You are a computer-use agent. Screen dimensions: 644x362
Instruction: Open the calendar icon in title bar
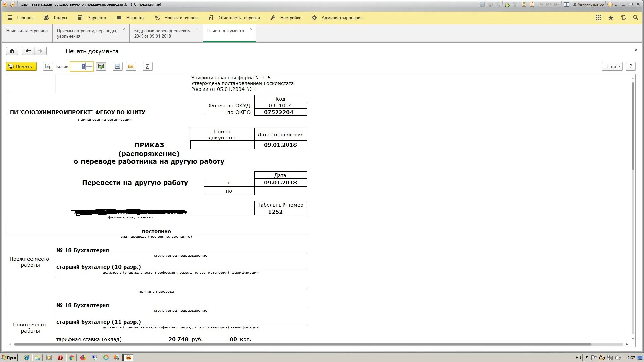click(532, 4)
